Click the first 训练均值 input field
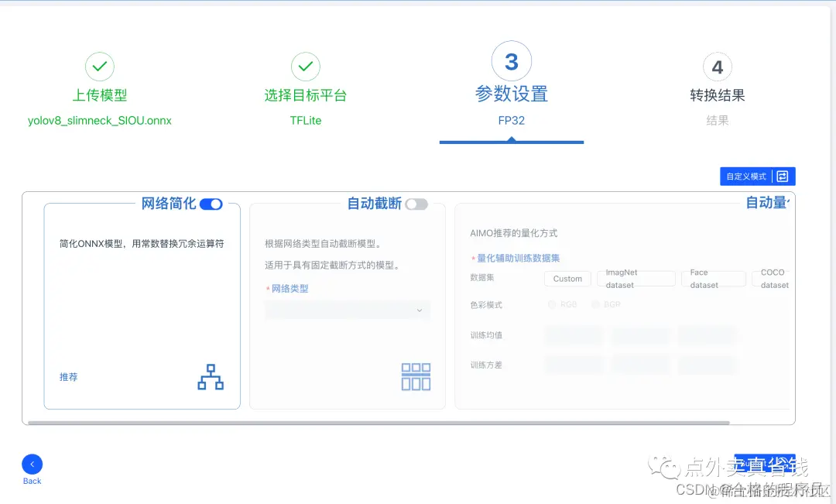This screenshot has width=836, height=504. point(574,335)
